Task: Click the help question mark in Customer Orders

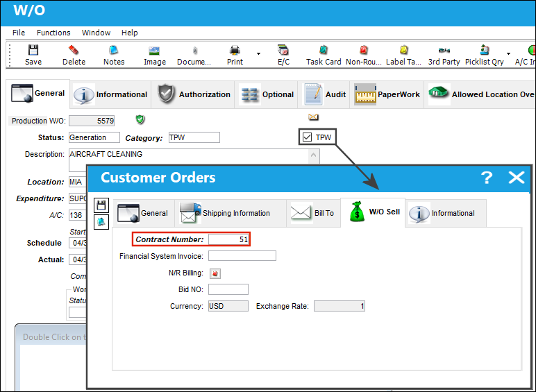Action: [x=487, y=178]
